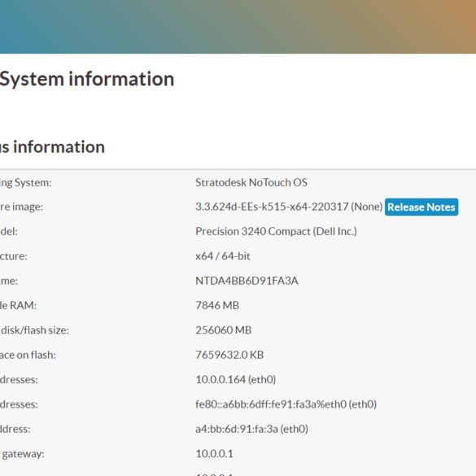476x476 pixels.
Task: Click the 'us information' section heading
Action: [x=53, y=147]
